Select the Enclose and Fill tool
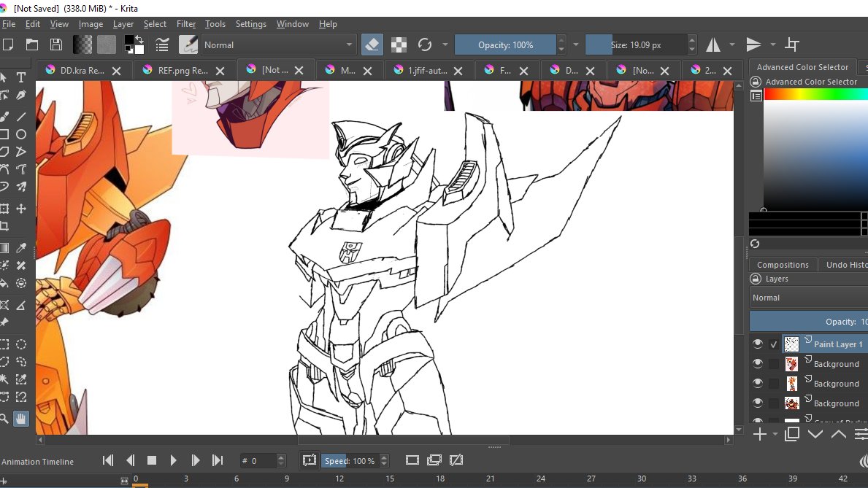Screen dimensions: 868x488 click(x=21, y=283)
